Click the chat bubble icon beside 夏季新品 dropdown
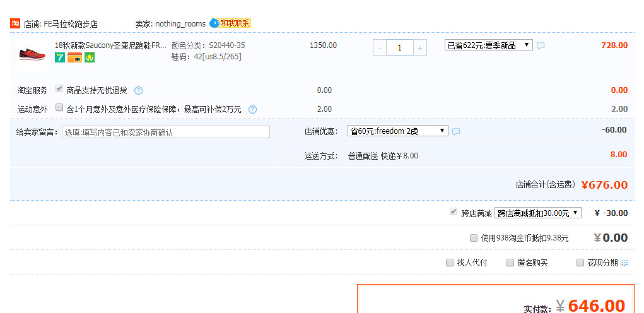This screenshot has width=644, height=313. coord(541,46)
